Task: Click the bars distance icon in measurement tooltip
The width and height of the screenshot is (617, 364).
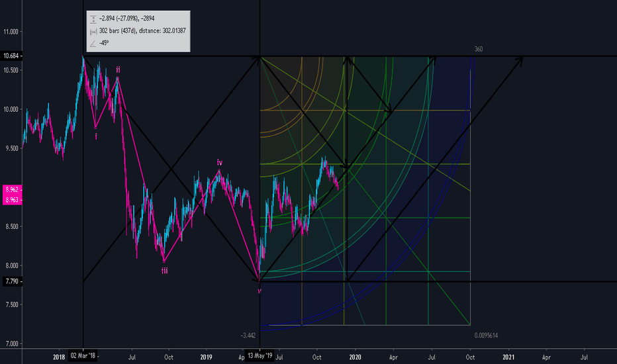Action: click(x=93, y=31)
